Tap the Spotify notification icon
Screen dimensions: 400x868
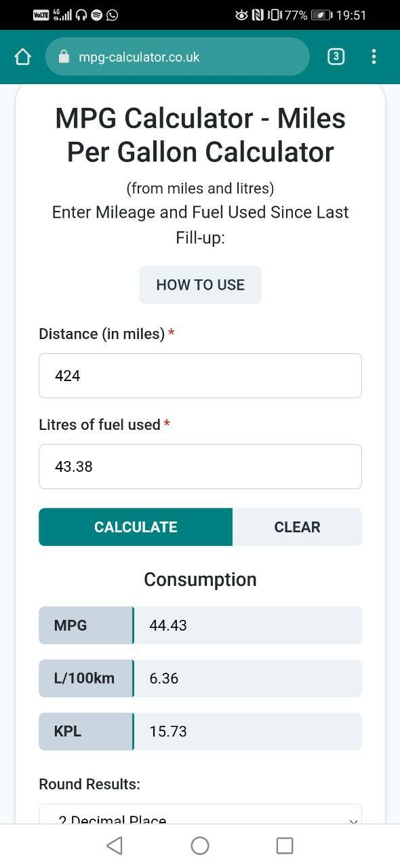click(96, 15)
